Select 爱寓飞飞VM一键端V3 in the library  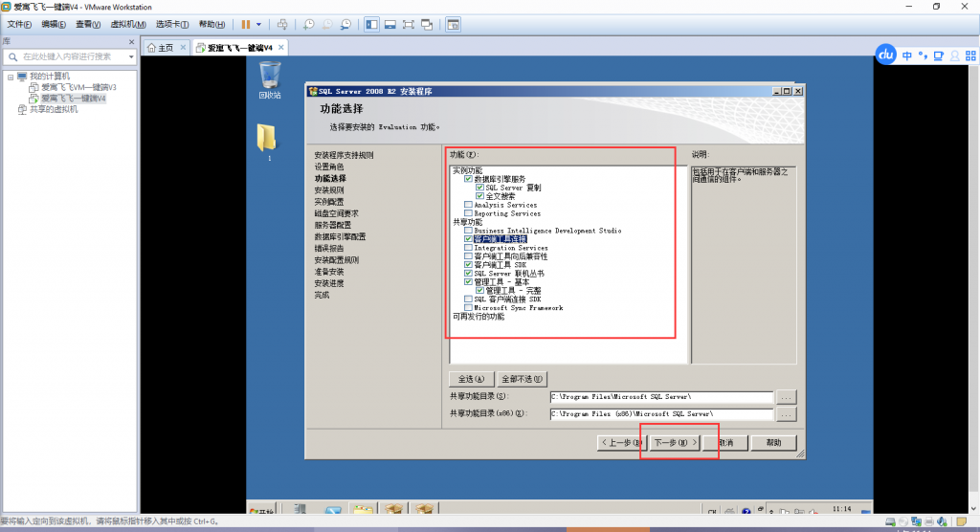pyautogui.click(x=78, y=87)
